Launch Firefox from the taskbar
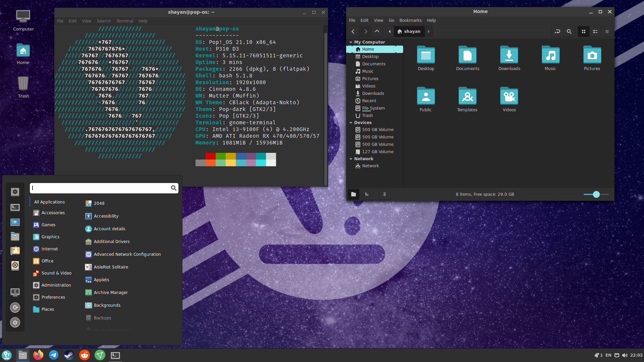 click(38, 355)
